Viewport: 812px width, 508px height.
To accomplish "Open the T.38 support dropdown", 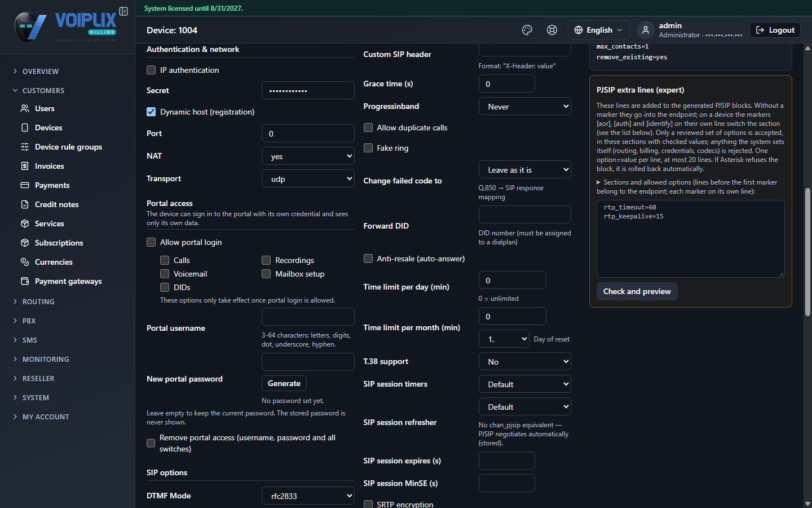I will point(525,362).
